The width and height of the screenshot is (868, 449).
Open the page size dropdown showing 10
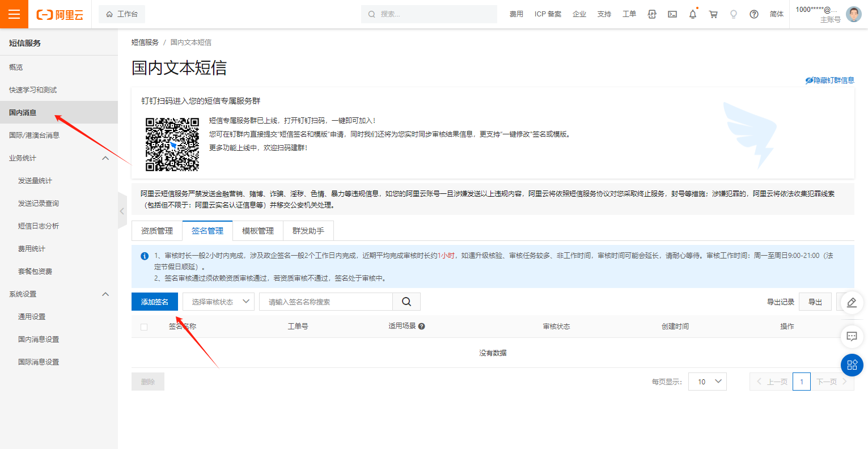pyautogui.click(x=708, y=382)
